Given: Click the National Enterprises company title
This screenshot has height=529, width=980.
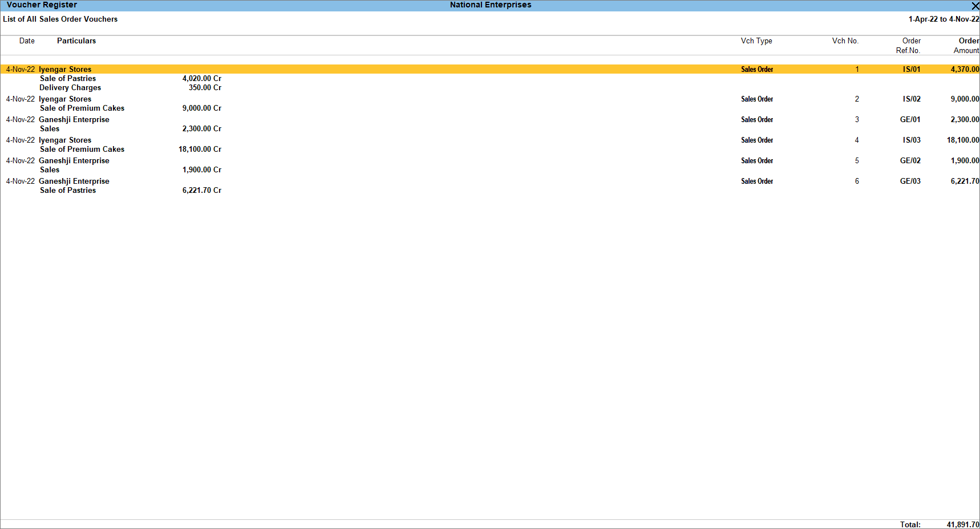Looking at the screenshot, I should coord(491,5).
